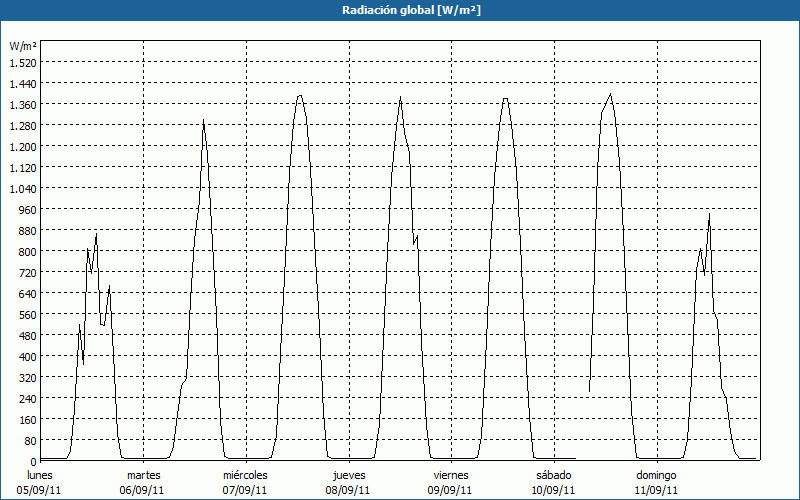This screenshot has height=500, width=800.
Task: Click the highest spike of domingo curve
Action: click(709, 215)
